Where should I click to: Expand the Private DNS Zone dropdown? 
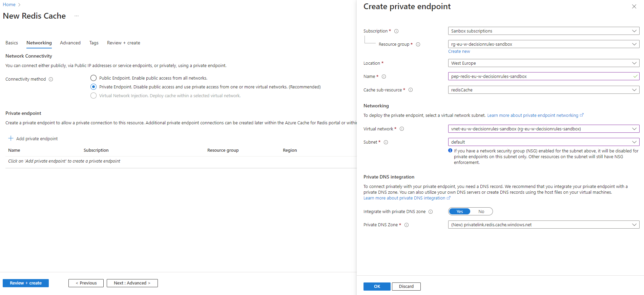click(x=543, y=225)
